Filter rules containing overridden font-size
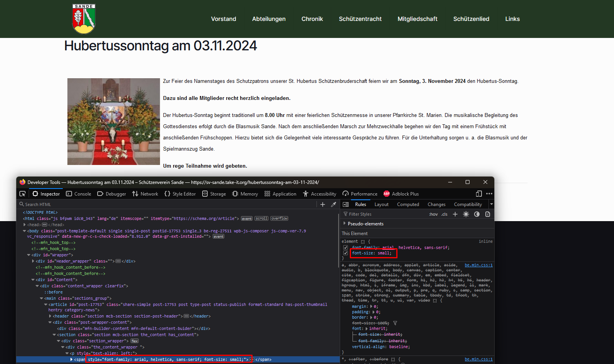 395,323
